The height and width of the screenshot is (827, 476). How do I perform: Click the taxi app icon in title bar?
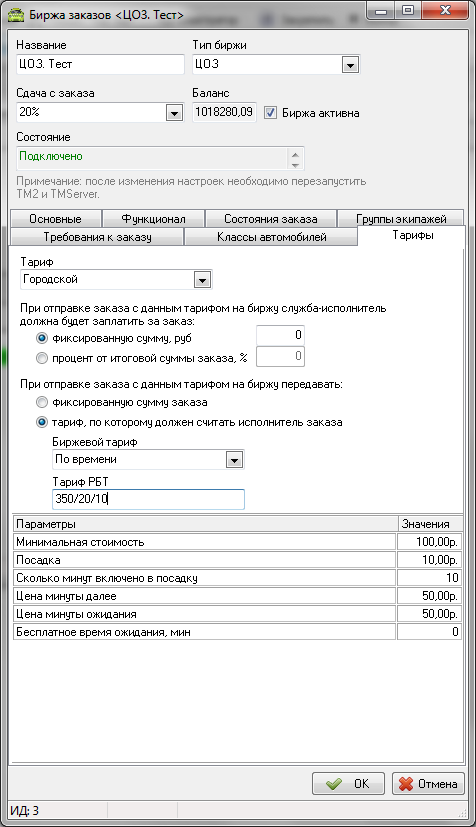16,14
